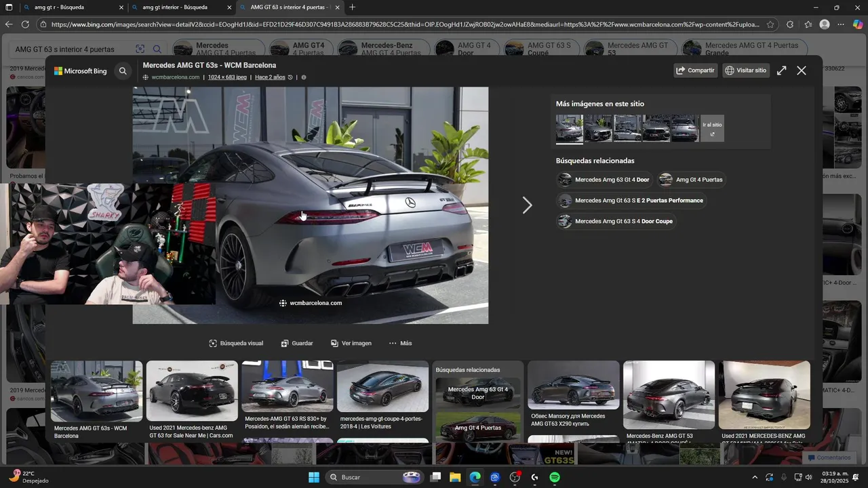Click the Buscar taskbar search box

click(x=374, y=477)
